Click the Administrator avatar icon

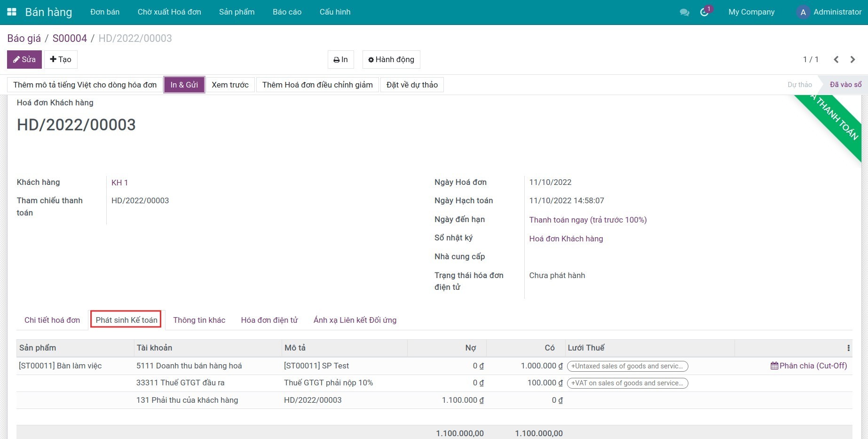[803, 12]
